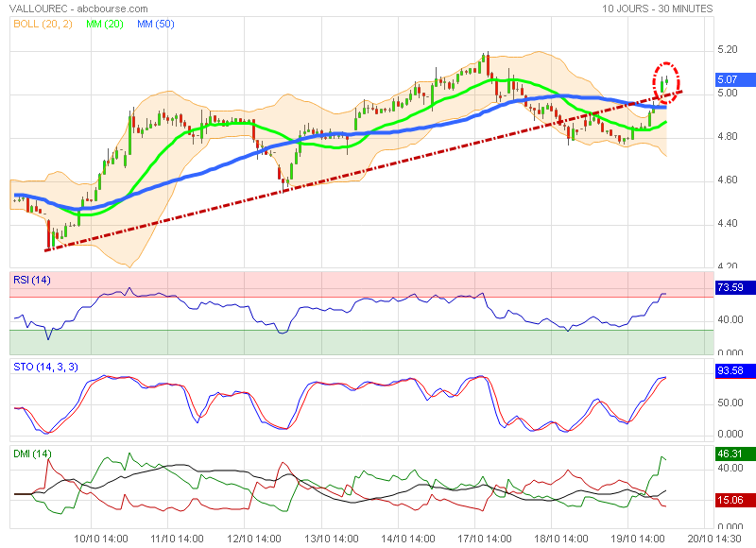Click the stochastic value badge 93.58

(735, 370)
